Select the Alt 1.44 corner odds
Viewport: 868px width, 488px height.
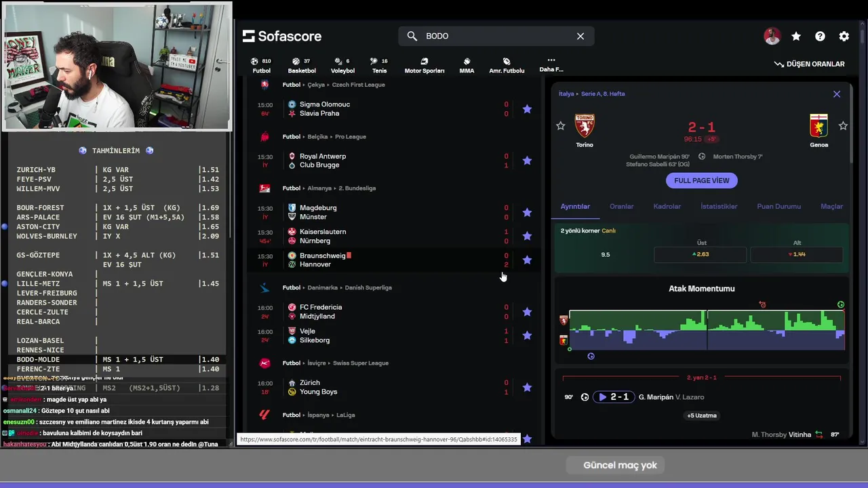click(x=797, y=254)
